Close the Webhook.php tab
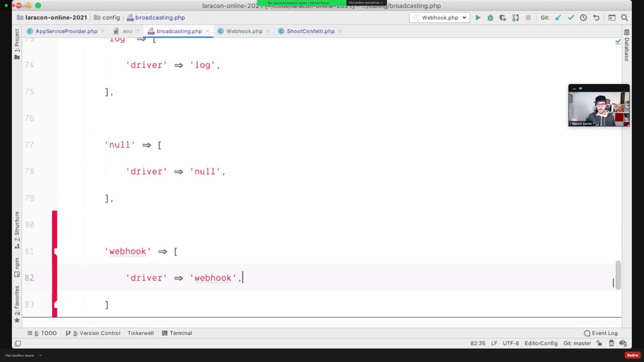Image resolution: width=644 pixels, height=362 pixels. pyautogui.click(x=268, y=31)
